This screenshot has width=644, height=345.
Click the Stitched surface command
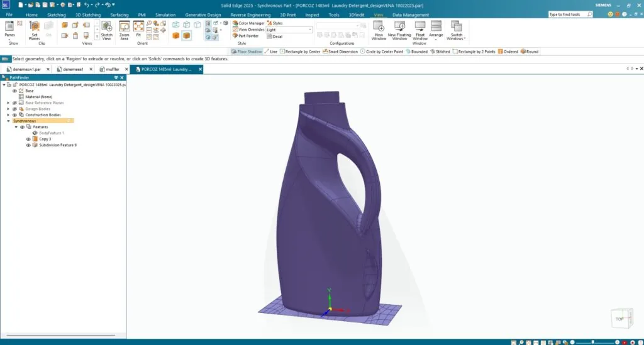click(440, 52)
